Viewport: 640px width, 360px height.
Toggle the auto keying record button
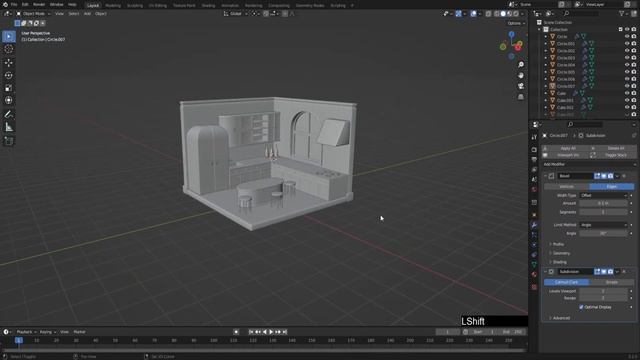[236, 332]
